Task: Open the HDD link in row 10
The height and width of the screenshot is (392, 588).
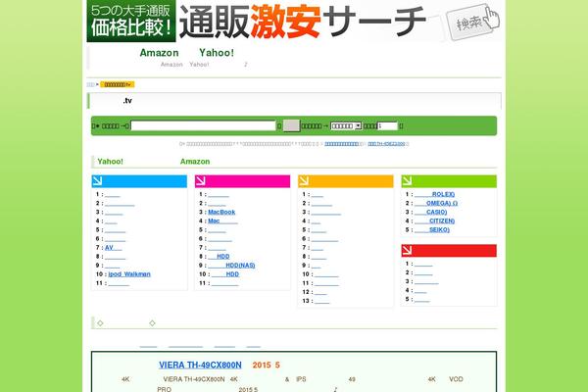Action: pyautogui.click(x=225, y=274)
